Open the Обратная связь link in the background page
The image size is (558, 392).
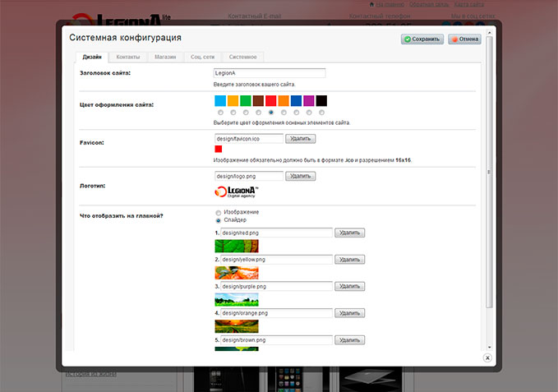point(429,4)
